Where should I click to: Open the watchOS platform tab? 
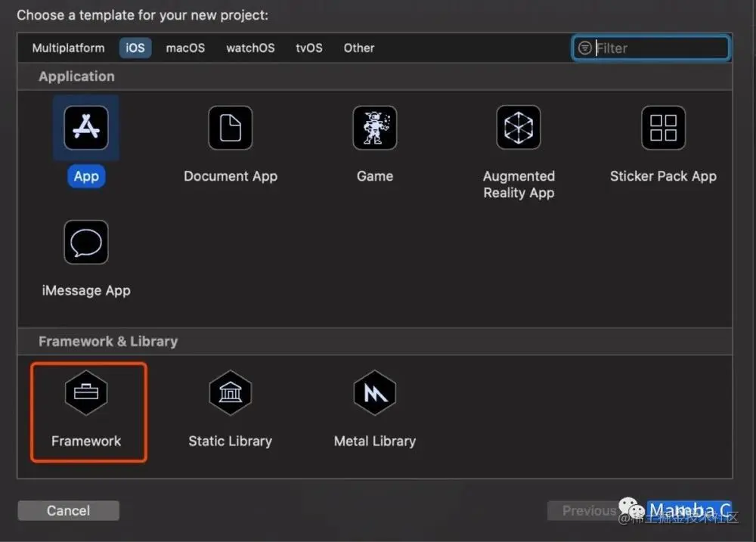pos(250,48)
